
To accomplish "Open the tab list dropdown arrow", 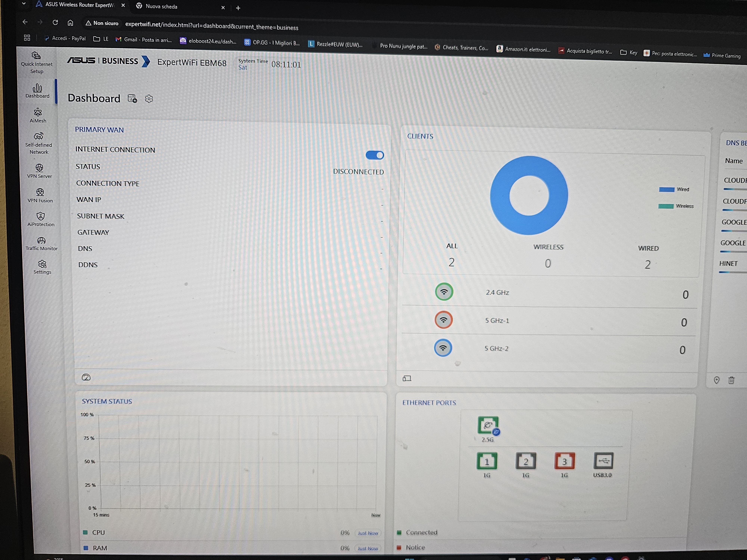I will coord(24,4).
